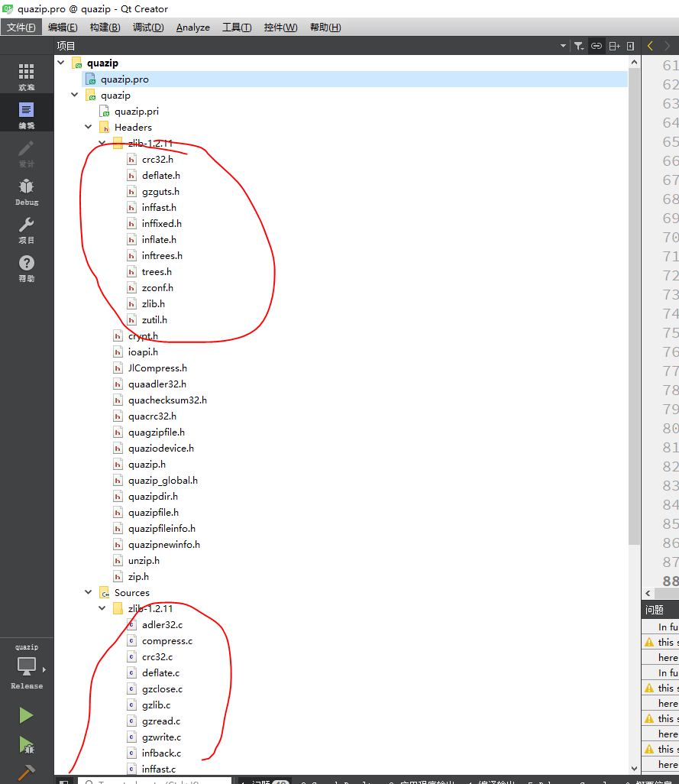Screen dimensions: 679x784
Task: Click project tree scrollbar up arrow
Action: coord(634,62)
